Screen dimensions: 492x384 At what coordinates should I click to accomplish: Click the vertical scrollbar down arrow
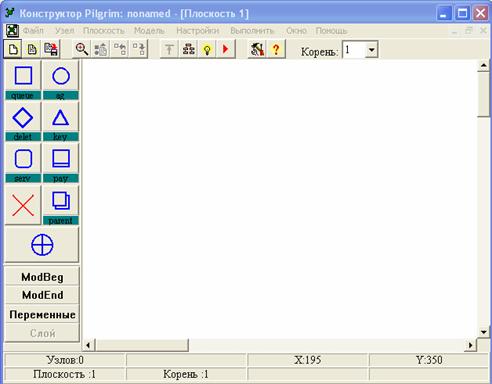point(483,332)
